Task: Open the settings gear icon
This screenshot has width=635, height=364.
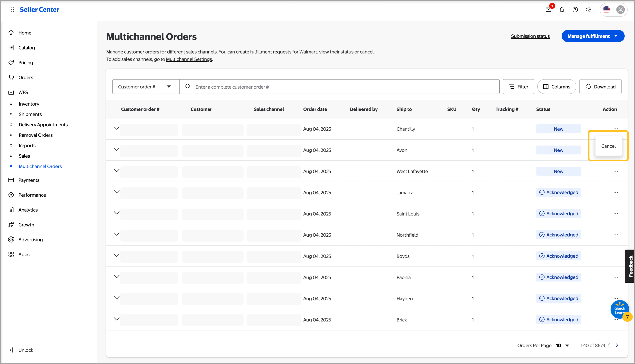Action: [x=588, y=10]
